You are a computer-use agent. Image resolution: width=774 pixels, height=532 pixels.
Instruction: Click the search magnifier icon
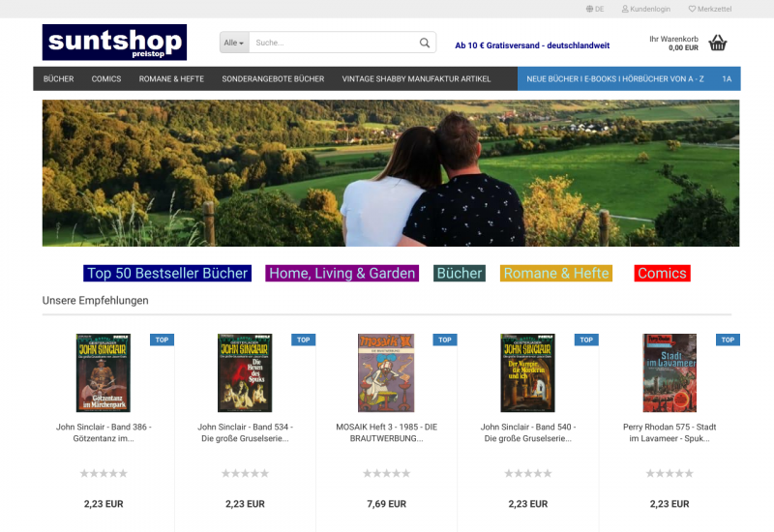coord(425,43)
